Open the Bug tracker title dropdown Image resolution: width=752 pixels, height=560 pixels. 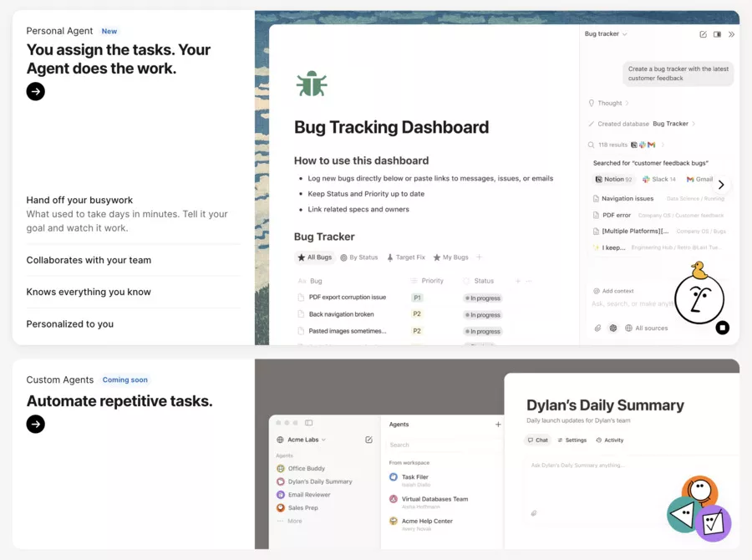coord(606,34)
